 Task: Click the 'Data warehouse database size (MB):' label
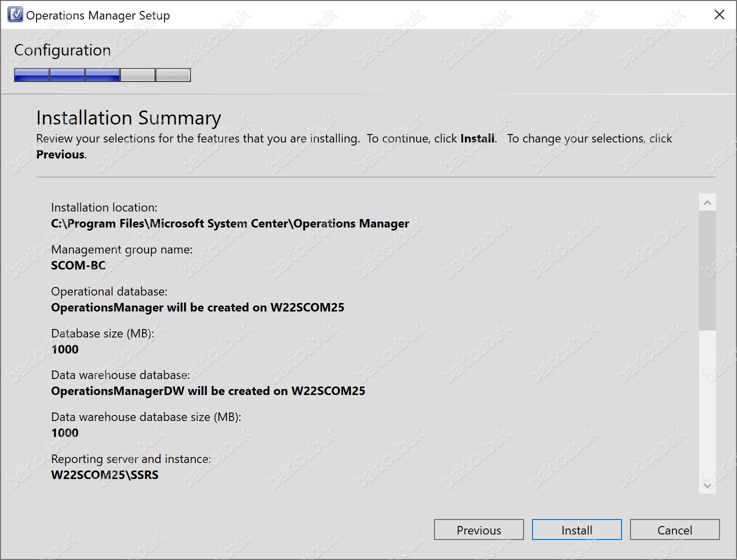coord(146,417)
